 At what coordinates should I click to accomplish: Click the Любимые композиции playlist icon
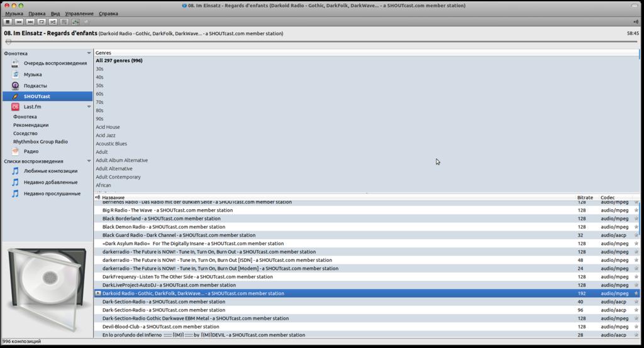(15, 171)
